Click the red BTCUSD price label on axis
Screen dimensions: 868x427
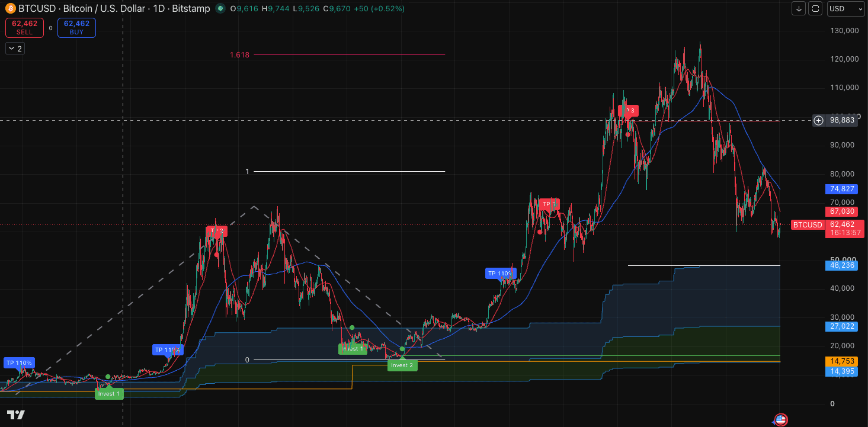(x=808, y=225)
